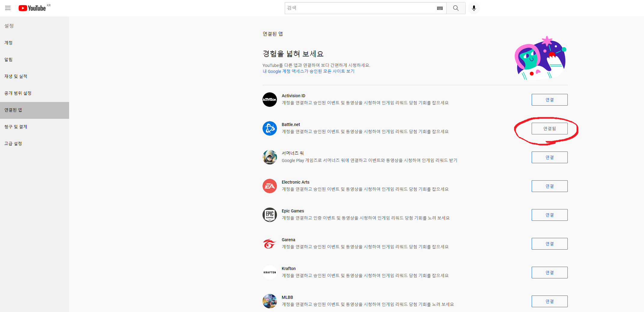Click the Garena logo icon

[270, 244]
